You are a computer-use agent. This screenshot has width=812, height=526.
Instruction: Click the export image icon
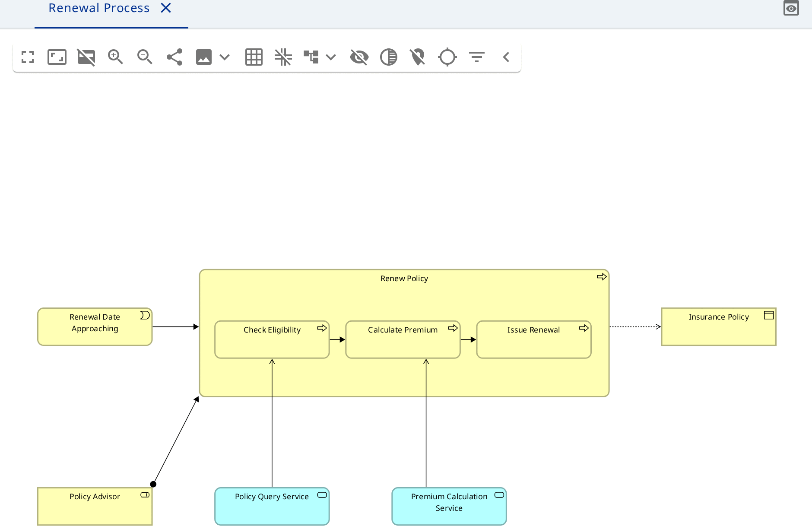204,57
